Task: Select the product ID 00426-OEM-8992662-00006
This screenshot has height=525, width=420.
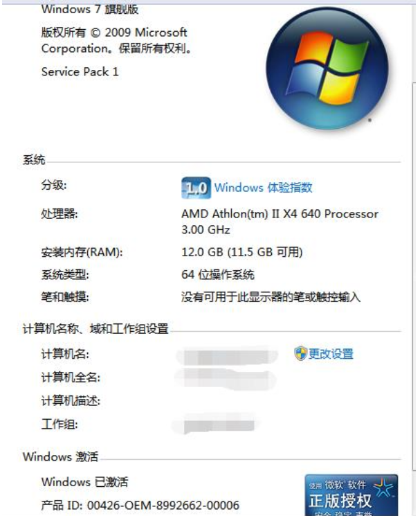Action: tap(163, 505)
